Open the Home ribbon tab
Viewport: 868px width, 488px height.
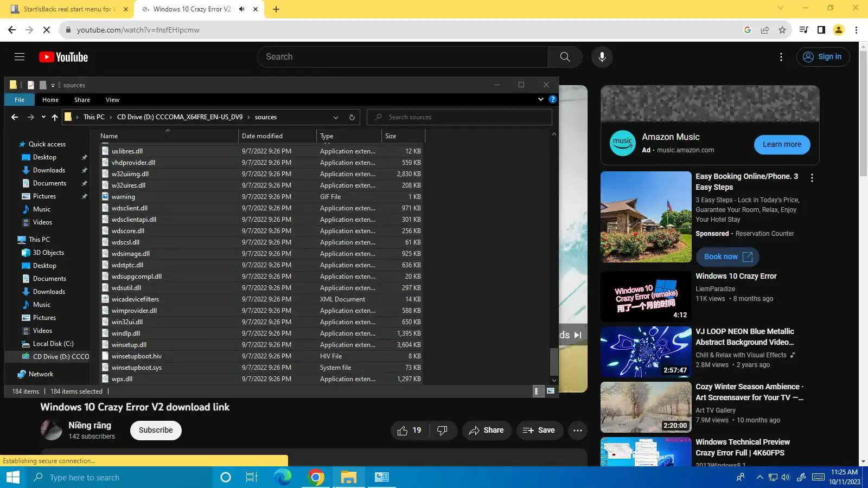(x=50, y=100)
